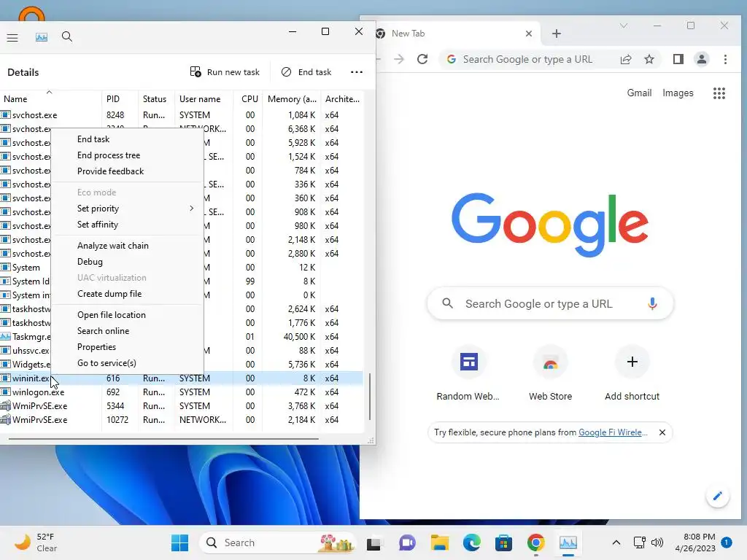Select WmiPrvSE.exe row with PID 10272
Image resolution: width=747 pixels, height=560 pixels.
pyautogui.click(x=182, y=419)
